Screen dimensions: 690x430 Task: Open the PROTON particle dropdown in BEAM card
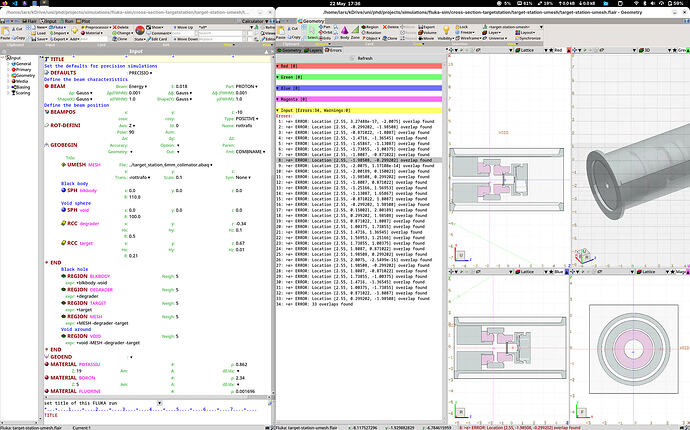tap(246, 87)
